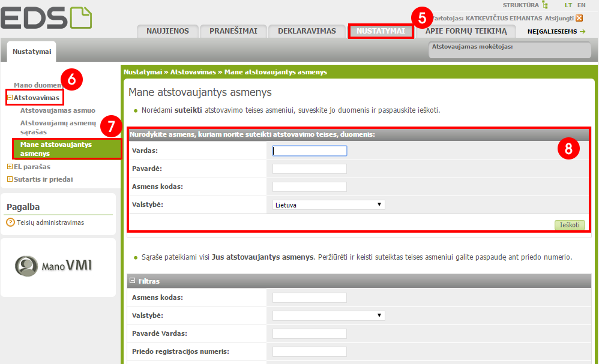Open the Valstybė dropdown set to Lietuva

click(328, 205)
